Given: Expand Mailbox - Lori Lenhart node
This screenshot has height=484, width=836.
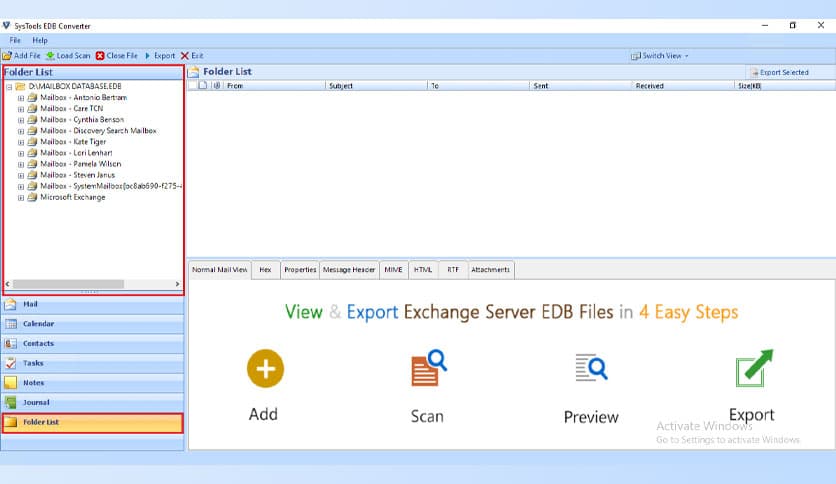Looking at the screenshot, I should click(21, 154).
